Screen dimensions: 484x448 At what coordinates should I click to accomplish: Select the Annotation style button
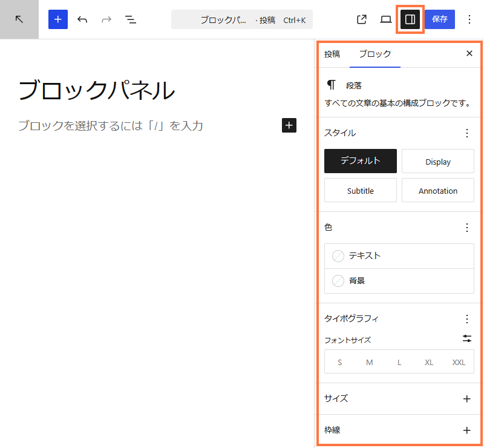437,190
